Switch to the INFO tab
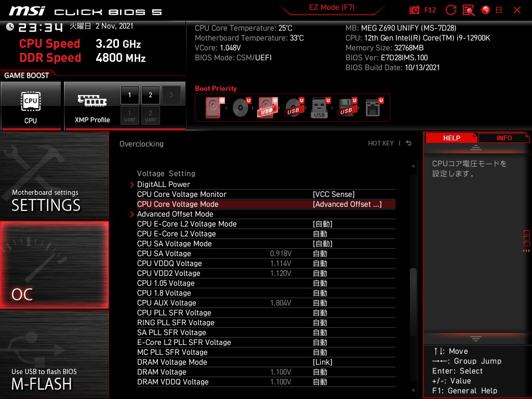This screenshot has height=399, width=532. [504, 138]
